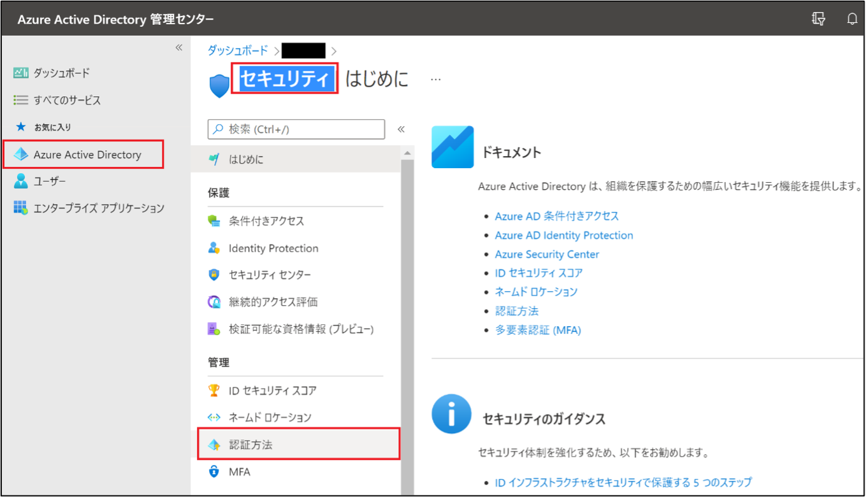Open the notifications bell icon
The height and width of the screenshot is (500, 868).
[x=852, y=18]
